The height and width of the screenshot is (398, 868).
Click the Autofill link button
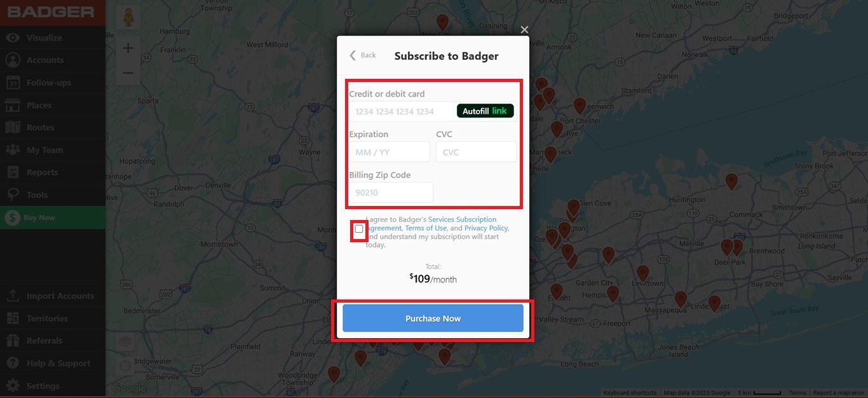pyautogui.click(x=485, y=111)
